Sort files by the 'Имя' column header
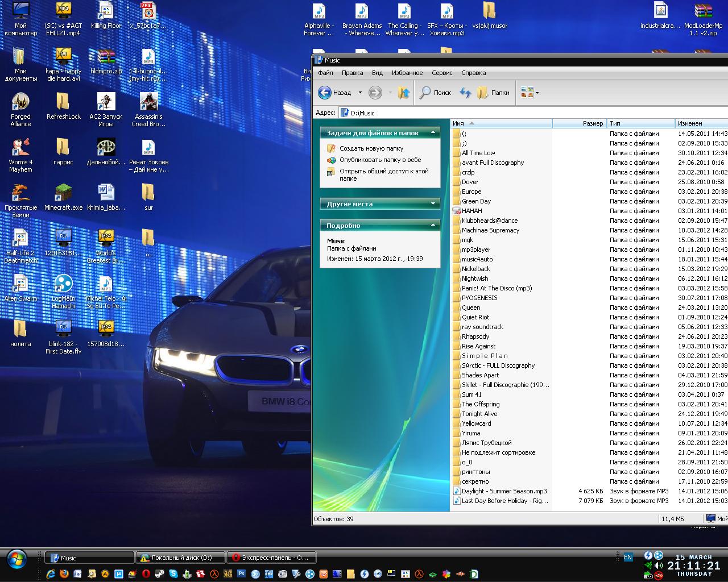Viewport: 728px width, 582px height. pos(501,123)
